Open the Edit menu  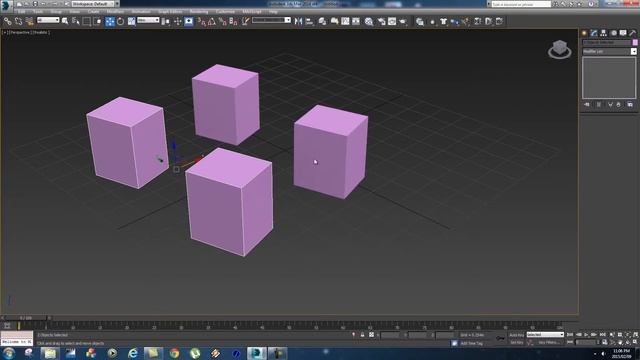21,11
